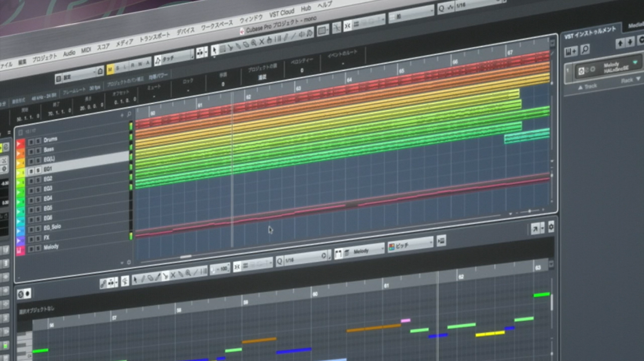644x361 pixels.
Task: Click the VST Instruments search magnifier icon
Action: tap(585, 49)
